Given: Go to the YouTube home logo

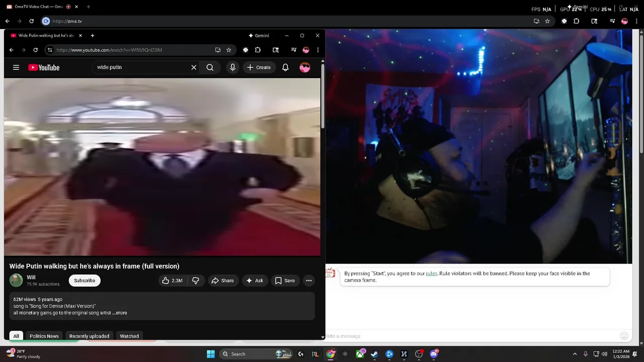Looking at the screenshot, I should pos(44,67).
